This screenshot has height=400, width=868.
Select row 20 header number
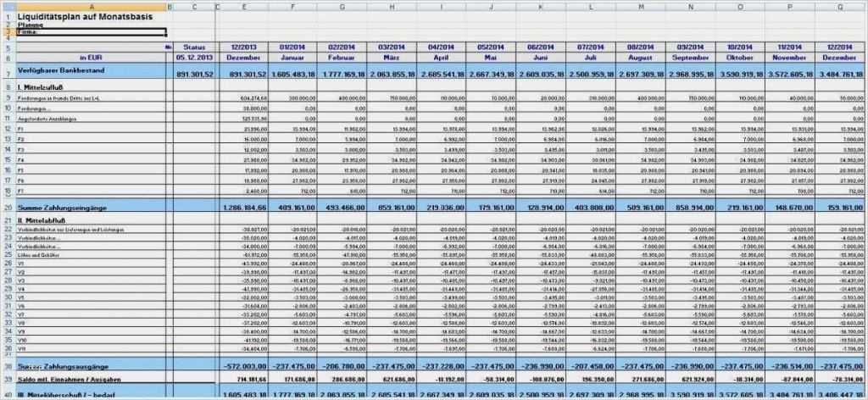pyautogui.click(x=8, y=208)
